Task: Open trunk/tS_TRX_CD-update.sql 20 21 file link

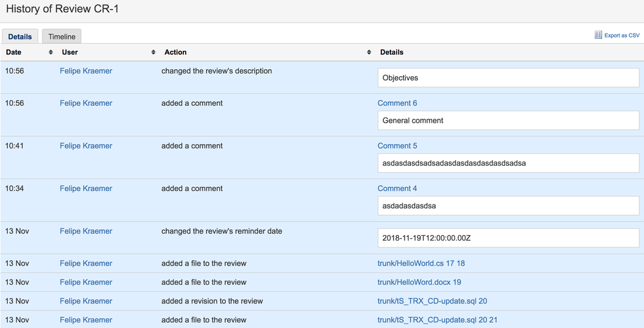Action: [438, 320]
